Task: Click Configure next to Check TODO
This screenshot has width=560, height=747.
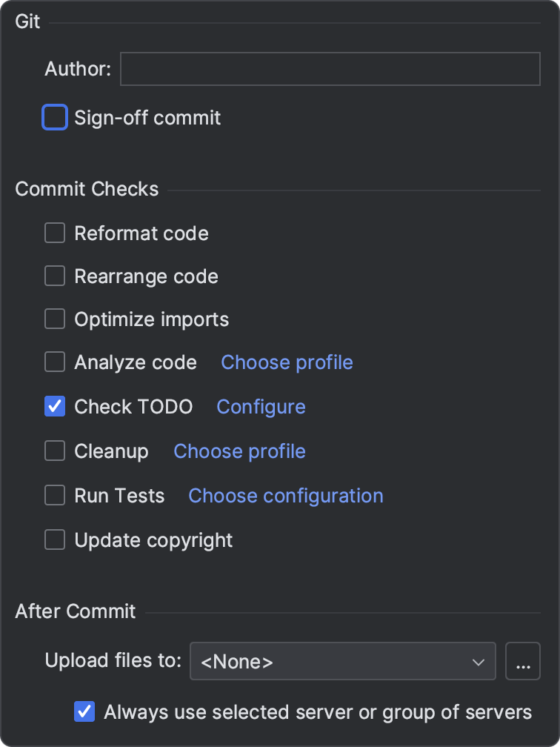Action: [x=260, y=406]
